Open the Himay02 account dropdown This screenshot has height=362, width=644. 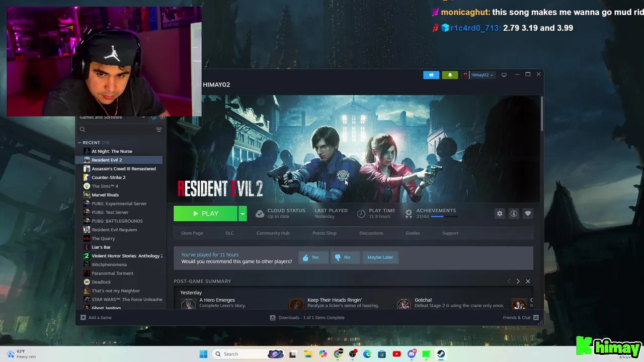(478, 75)
